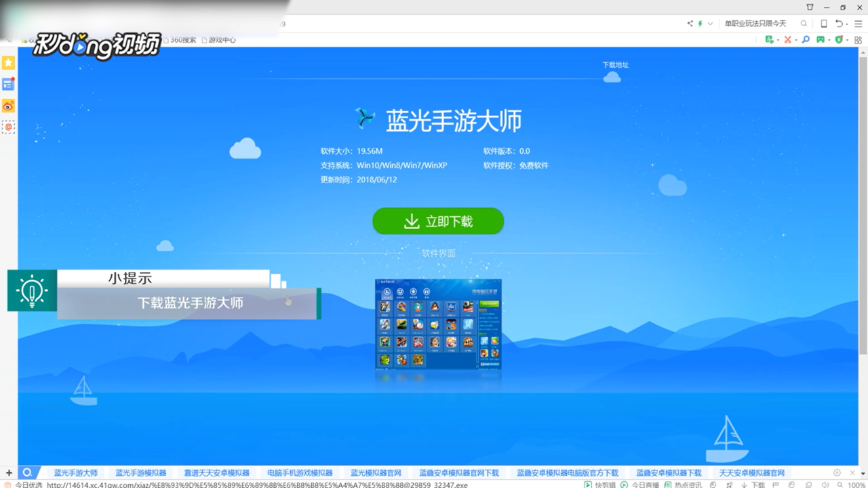Open the browser hamburger main menu
Viewport: 868px width, 488px height.
coord(859,24)
